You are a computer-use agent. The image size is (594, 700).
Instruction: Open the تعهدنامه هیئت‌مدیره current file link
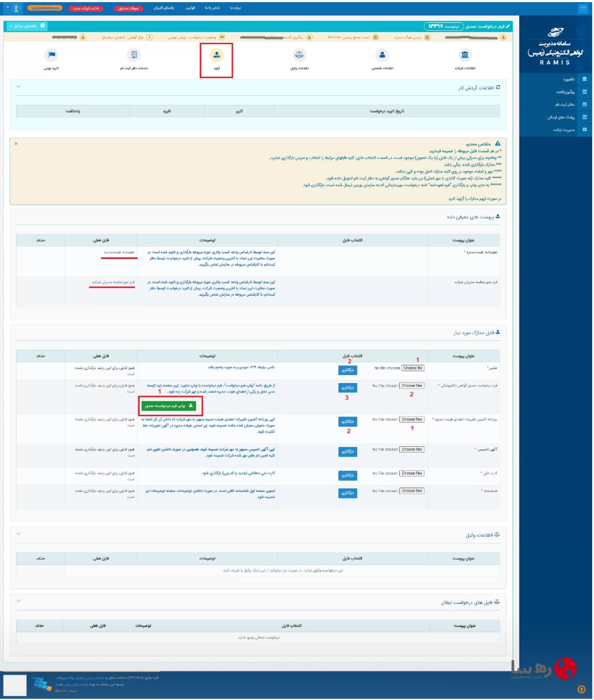(x=119, y=252)
